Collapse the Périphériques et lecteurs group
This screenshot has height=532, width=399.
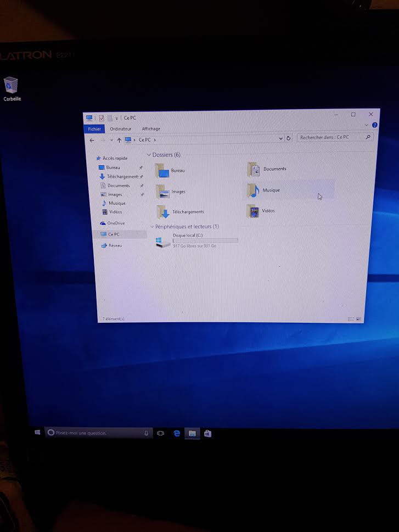(x=151, y=226)
